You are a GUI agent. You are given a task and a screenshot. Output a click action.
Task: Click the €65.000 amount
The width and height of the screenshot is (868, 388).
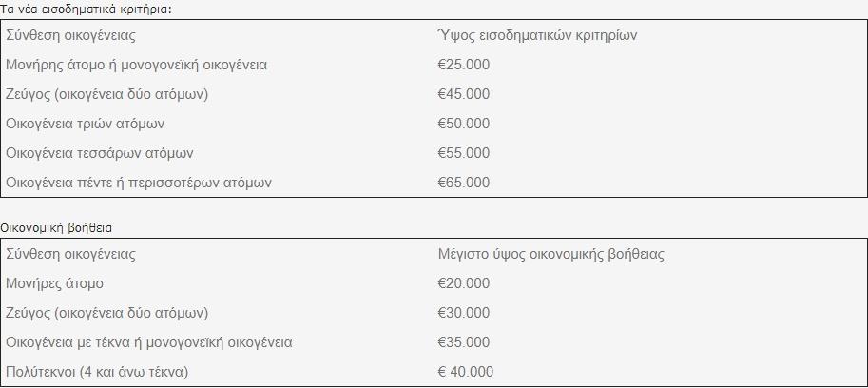tap(464, 183)
